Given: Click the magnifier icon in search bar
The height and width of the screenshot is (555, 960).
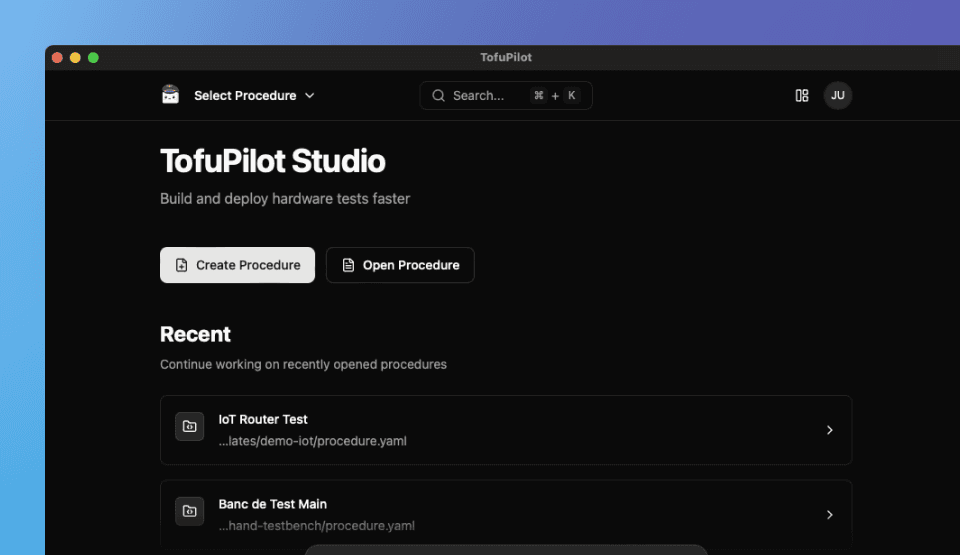Looking at the screenshot, I should [x=438, y=96].
